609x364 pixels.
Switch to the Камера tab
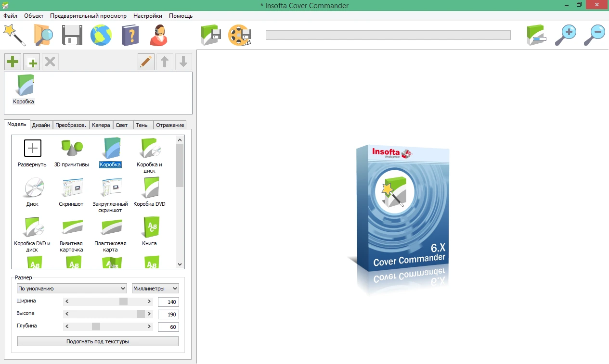[x=101, y=125]
